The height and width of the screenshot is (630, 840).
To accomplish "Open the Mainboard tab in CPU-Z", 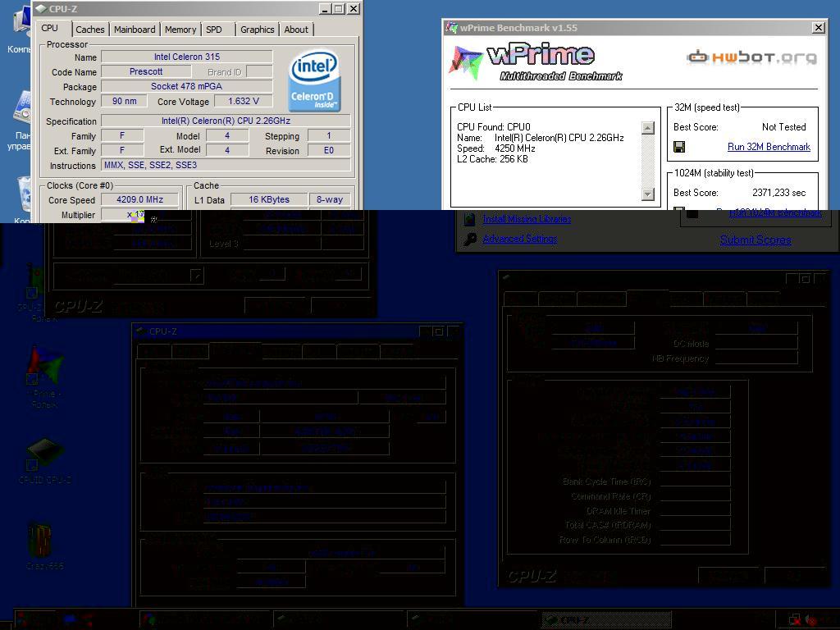I will pos(135,30).
